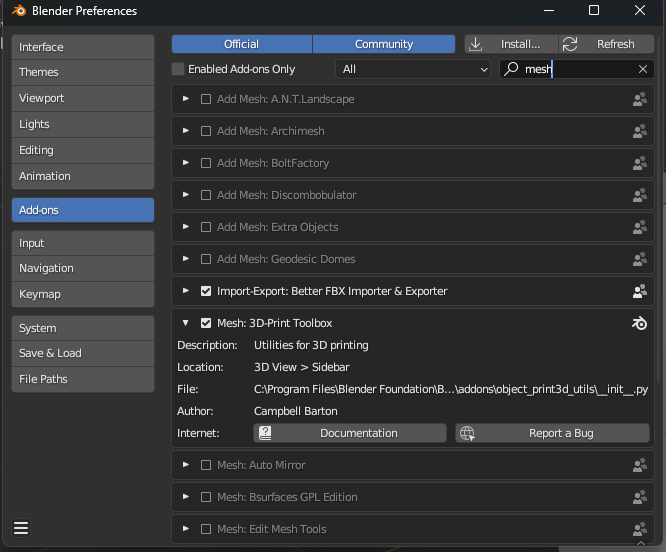Screen dimensions: 666x552
Task: Expand A.N.T.Landscape add-on details
Action: point(186,99)
